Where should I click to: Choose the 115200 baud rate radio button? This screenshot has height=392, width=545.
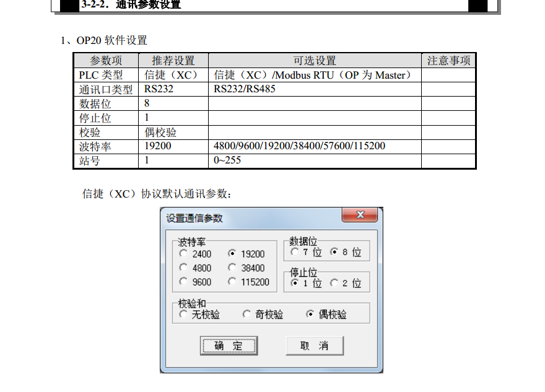[232, 282]
